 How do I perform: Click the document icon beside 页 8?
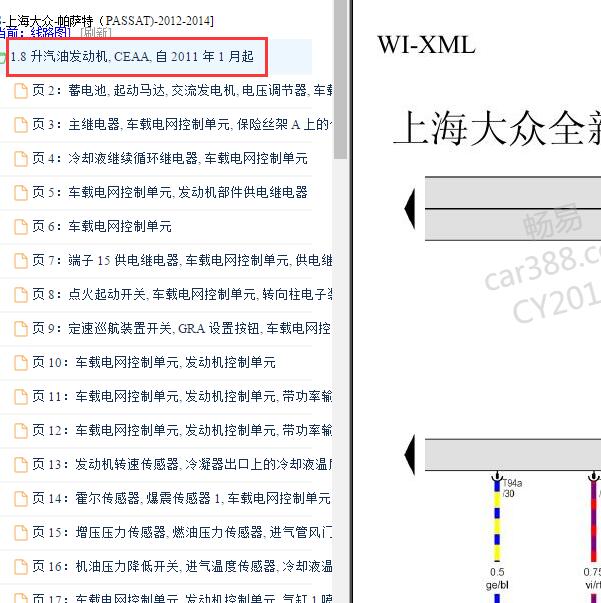(21, 295)
